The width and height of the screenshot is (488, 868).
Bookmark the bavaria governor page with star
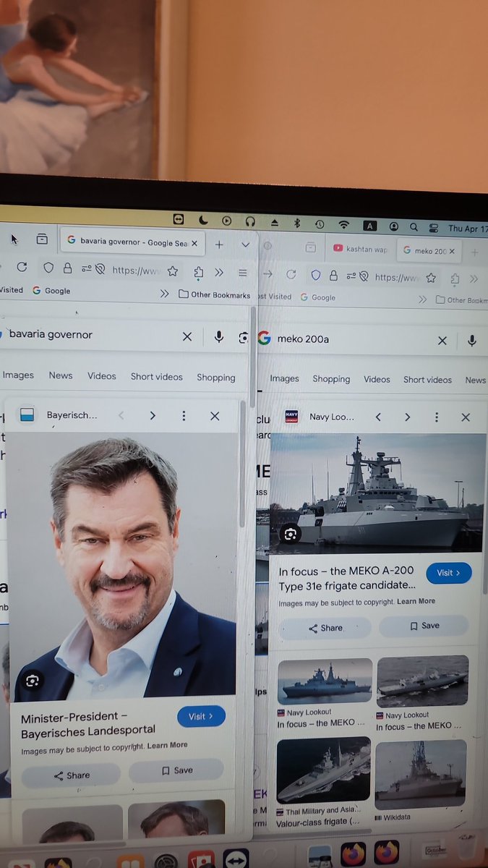[x=173, y=271]
